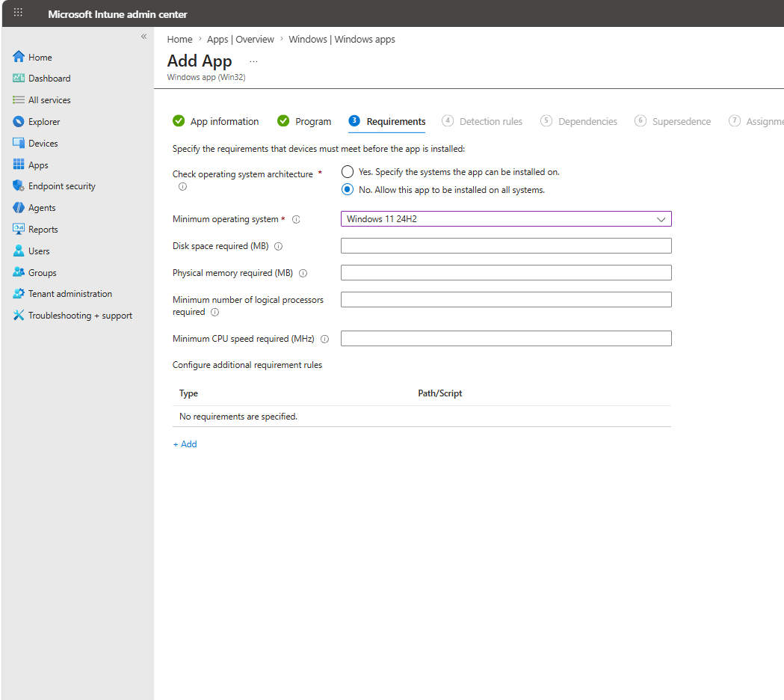Go to the Detection rules step
Image resolution: width=784 pixels, height=700 pixels.
482,122
